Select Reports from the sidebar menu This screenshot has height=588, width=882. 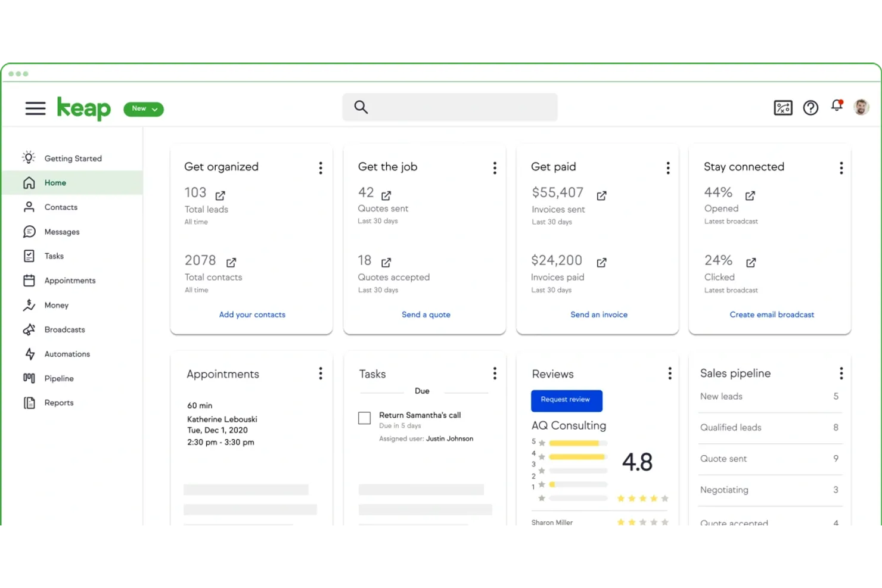tap(58, 403)
